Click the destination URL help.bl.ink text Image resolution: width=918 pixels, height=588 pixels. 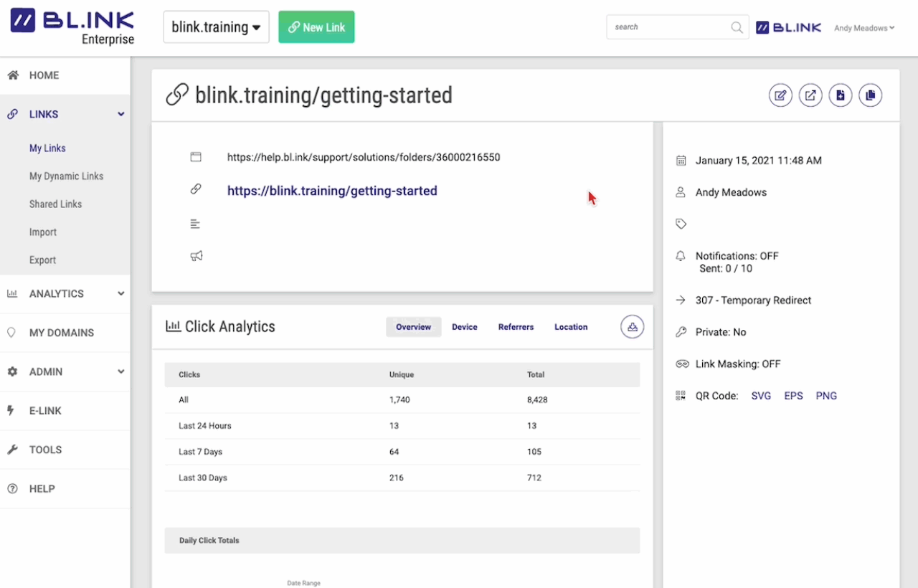[364, 157]
